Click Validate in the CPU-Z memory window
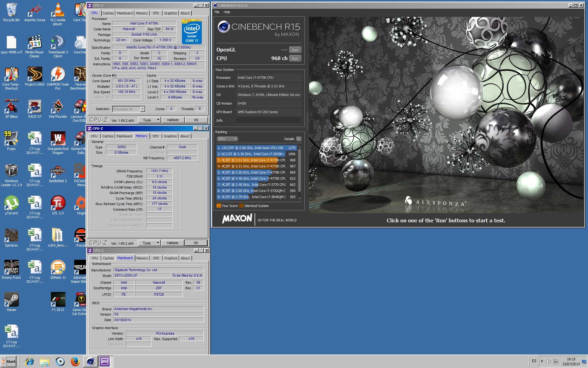588x368 pixels. 172,243
